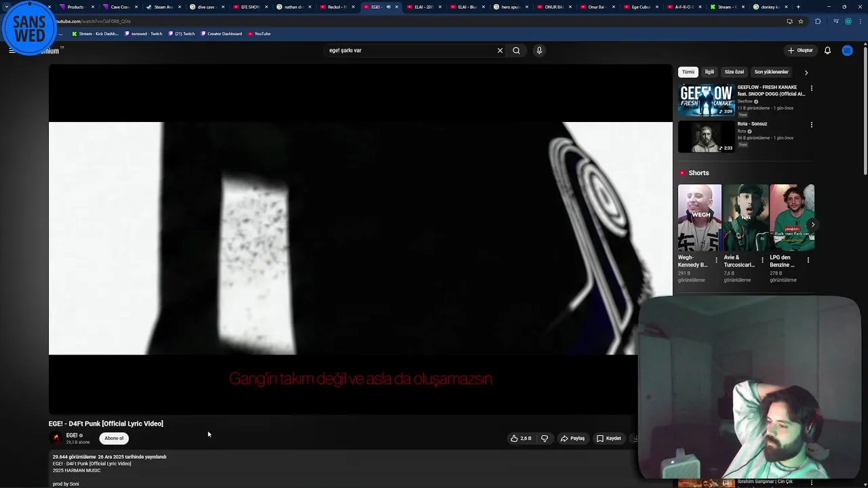Open options for LPG den Benzine short
Screen dimensions: 868x488
coord(808,260)
